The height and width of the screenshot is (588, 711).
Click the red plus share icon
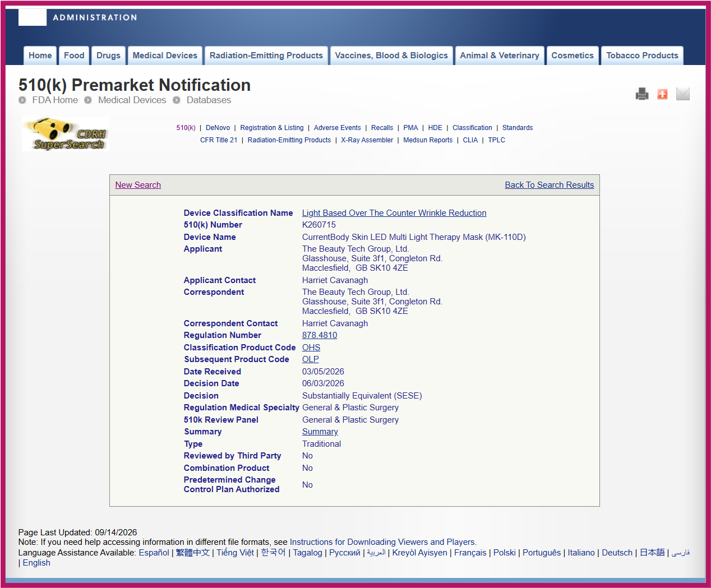point(662,94)
